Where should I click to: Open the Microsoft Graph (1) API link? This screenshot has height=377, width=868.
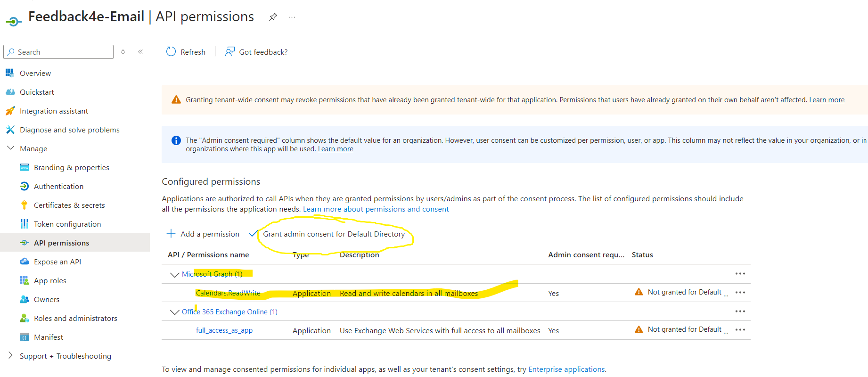click(x=212, y=274)
